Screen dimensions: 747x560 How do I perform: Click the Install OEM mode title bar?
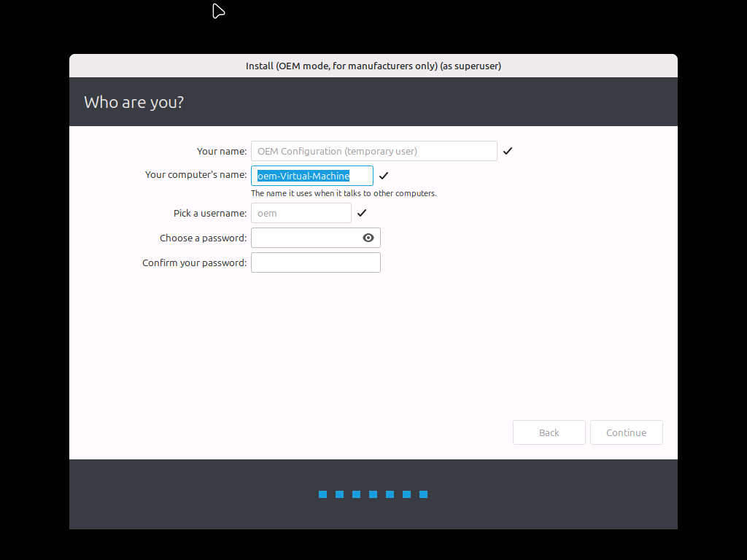coord(373,66)
